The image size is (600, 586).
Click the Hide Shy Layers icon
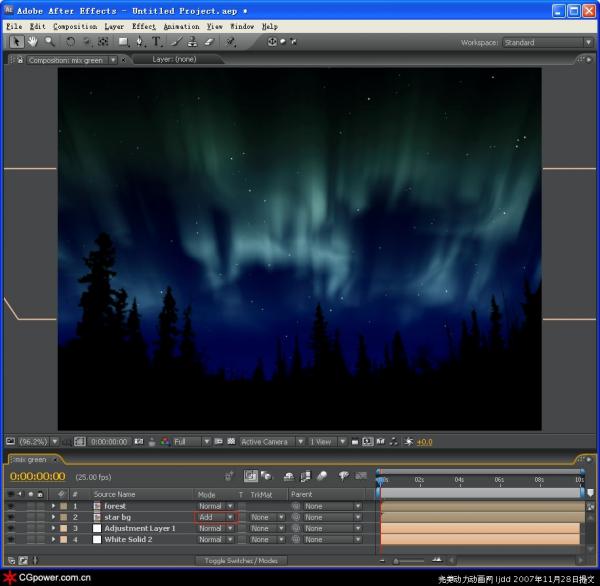(289, 476)
